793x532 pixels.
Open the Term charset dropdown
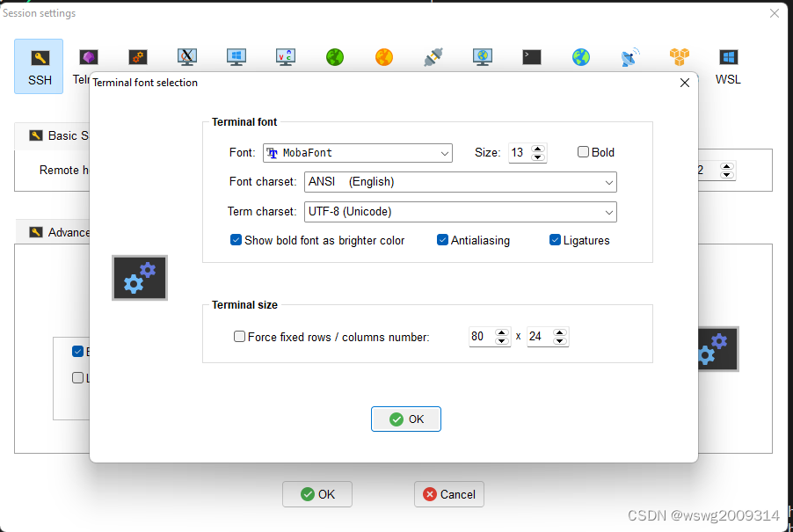[x=608, y=211]
